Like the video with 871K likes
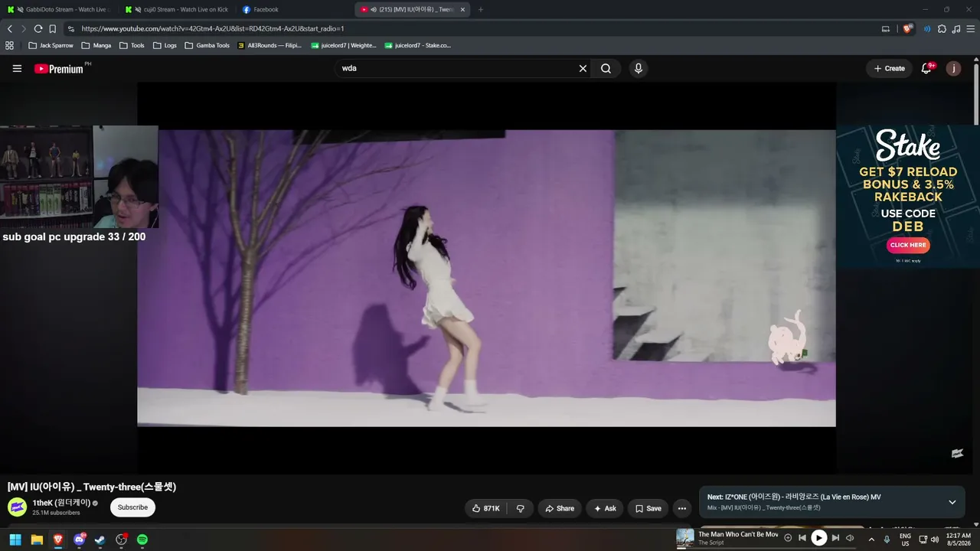The image size is (980, 551). [485, 508]
